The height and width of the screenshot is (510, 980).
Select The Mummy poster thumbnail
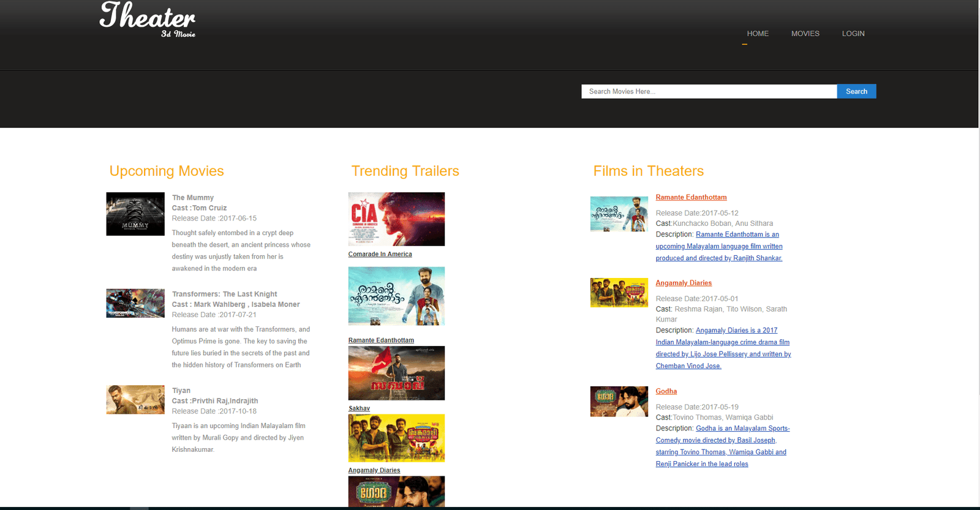coord(135,214)
